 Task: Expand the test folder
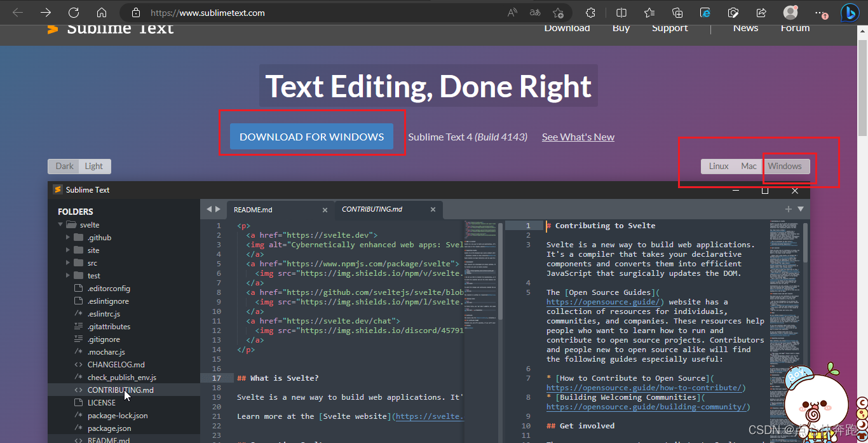(68, 276)
